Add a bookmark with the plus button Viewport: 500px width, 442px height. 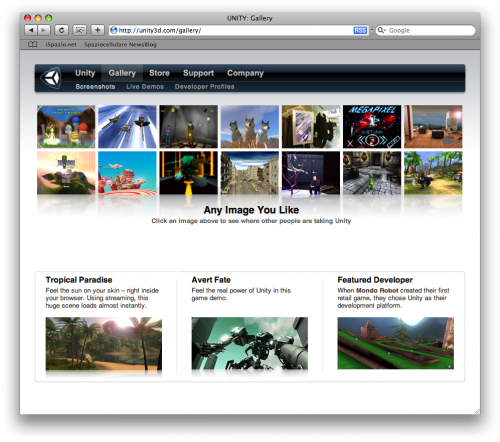tap(97, 30)
